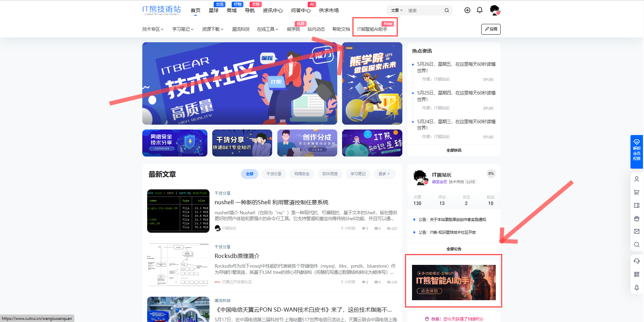Open the notification bell in header
Screen dimensions: 644x322
point(480,10)
